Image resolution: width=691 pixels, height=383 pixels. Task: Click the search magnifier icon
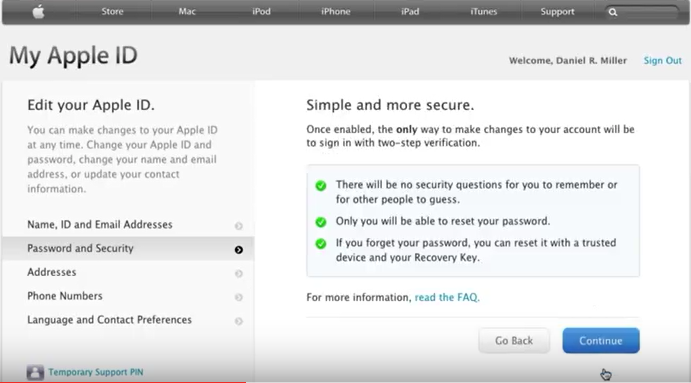(x=613, y=12)
